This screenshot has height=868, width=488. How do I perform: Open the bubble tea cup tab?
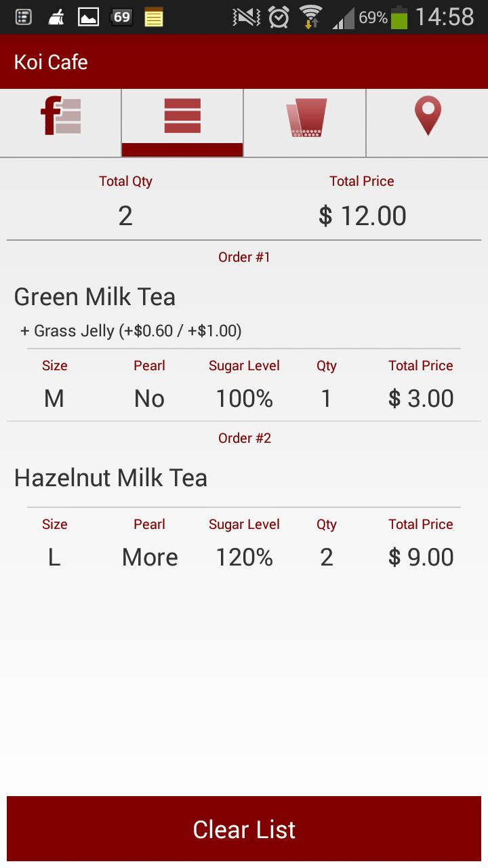(306, 117)
